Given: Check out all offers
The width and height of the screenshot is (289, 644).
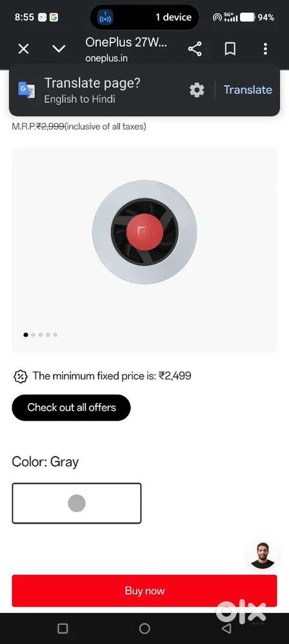Looking at the screenshot, I should 71,408.
